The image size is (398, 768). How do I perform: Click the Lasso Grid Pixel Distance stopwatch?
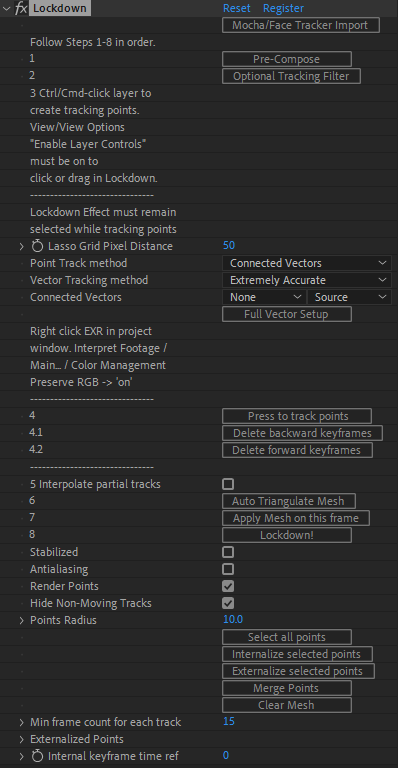point(37,246)
